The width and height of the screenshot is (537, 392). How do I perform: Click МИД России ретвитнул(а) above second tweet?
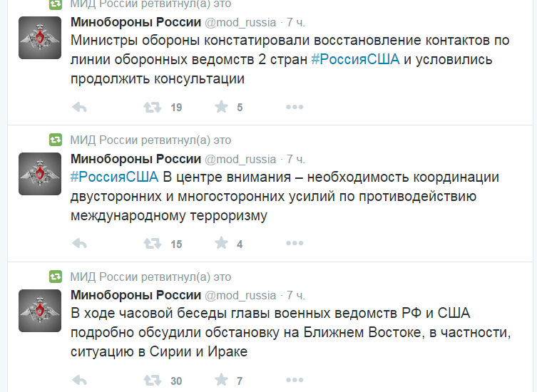coord(150,140)
